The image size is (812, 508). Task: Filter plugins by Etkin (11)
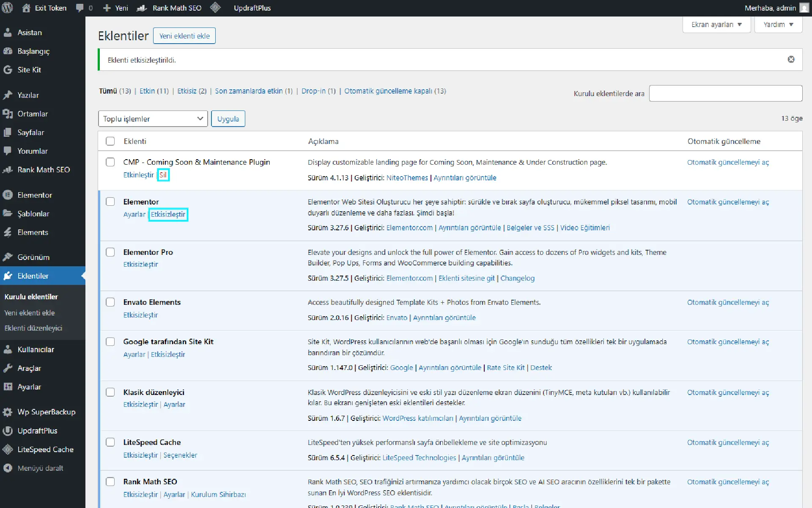click(x=154, y=91)
